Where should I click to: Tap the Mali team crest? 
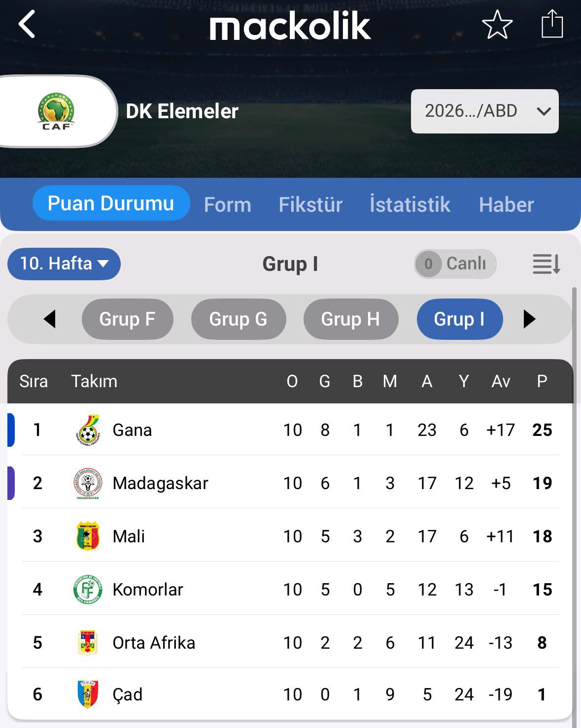point(88,536)
